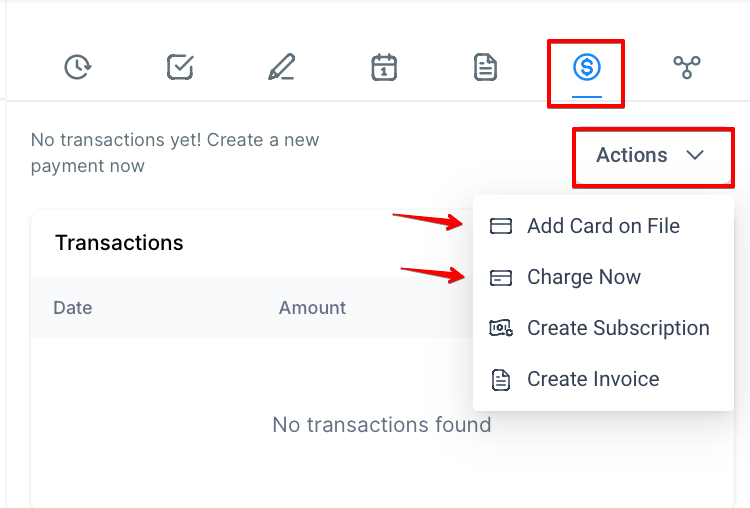Choose Add Card on File option
Viewport: 750px width, 508px height.
[603, 226]
